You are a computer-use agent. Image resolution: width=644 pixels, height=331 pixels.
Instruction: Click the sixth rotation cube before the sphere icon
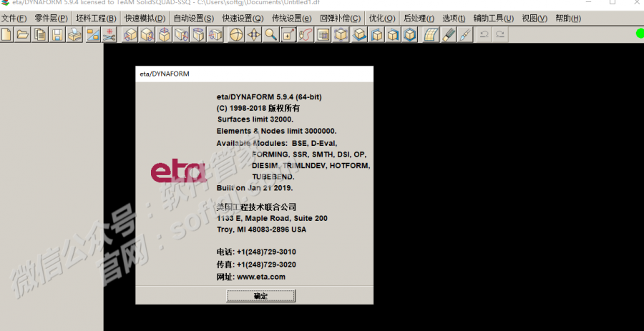pyautogui.click(x=215, y=35)
